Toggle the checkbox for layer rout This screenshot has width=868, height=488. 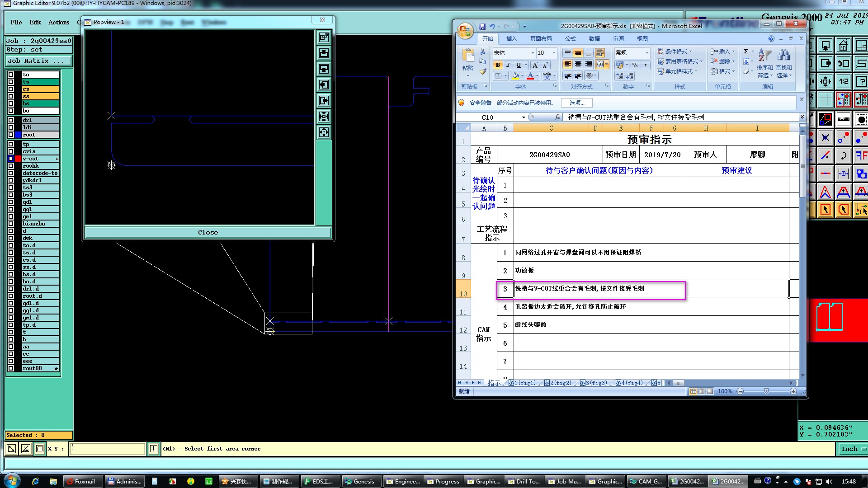[11, 135]
